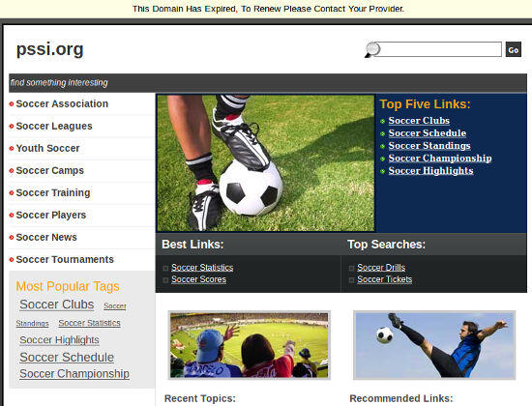Click the pssi.org site title
532x406 pixels.
tap(49, 49)
